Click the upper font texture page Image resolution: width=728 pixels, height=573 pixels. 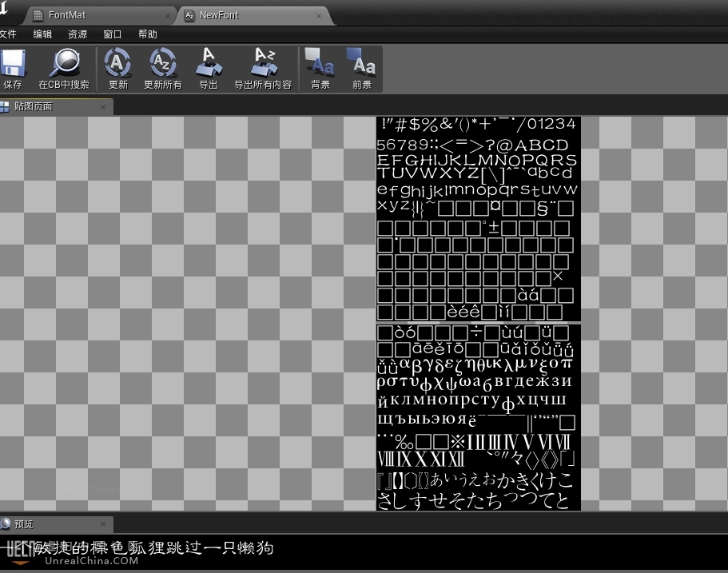click(x=478, y=219)
